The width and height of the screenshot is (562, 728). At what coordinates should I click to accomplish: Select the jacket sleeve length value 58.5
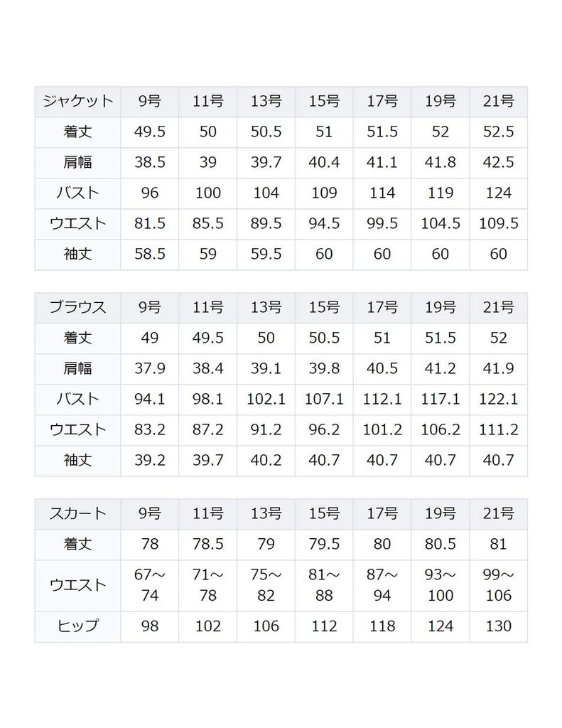point(150,254)
